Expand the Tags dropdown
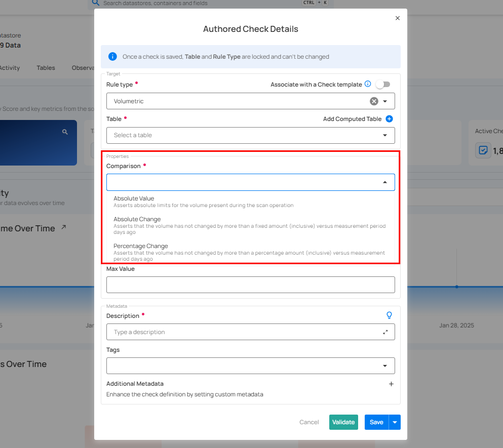The image size is (503, 448). pos(385,366)
